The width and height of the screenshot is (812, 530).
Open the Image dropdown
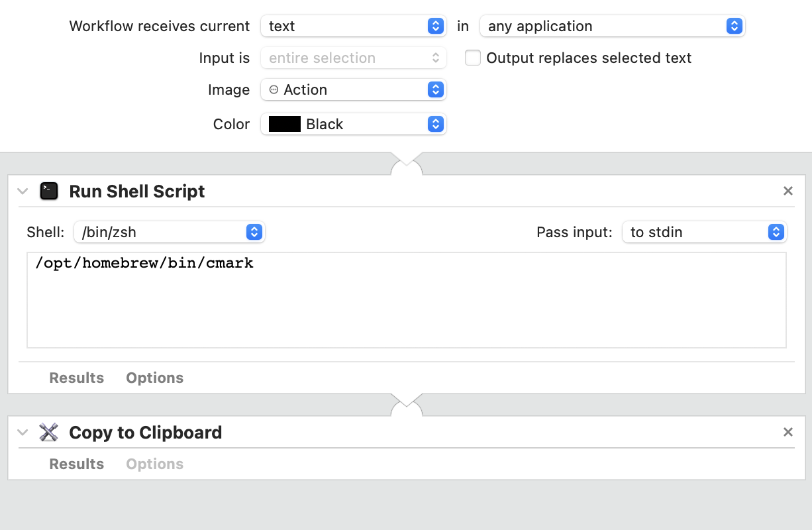[x=434, y=89]
